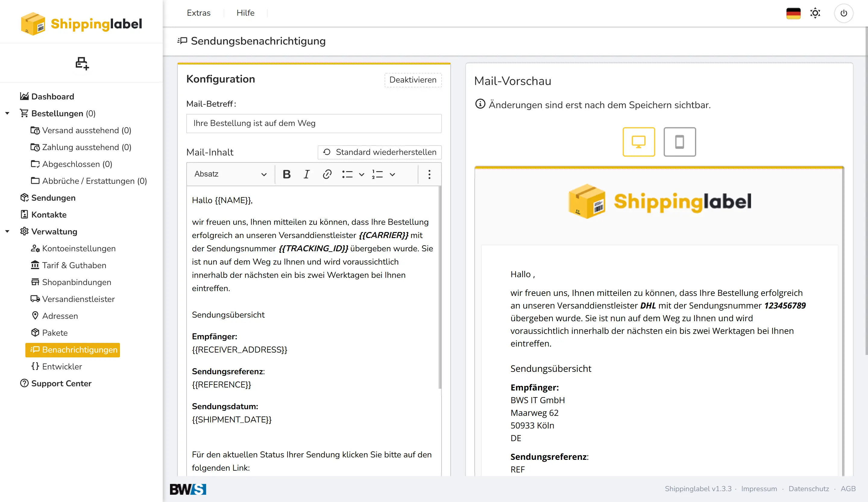Click the mail content editor scrollbar
This screenshot has height=502, width=868.
[440, 287]
